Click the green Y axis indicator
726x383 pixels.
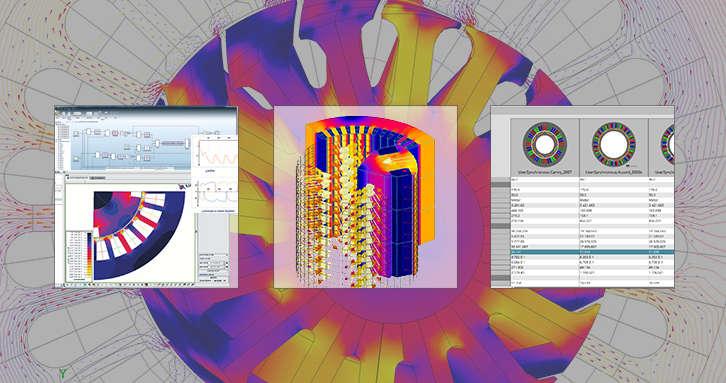point(62,373)
